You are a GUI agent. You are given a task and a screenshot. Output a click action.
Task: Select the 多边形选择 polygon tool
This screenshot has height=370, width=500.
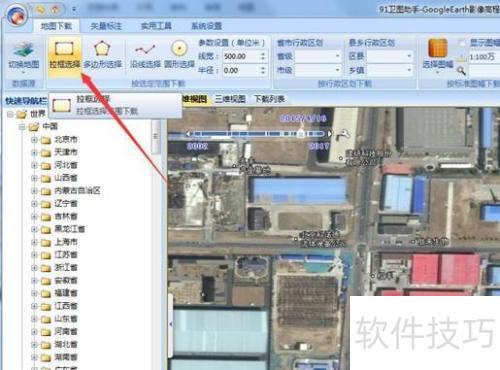[x=102, y=55]
